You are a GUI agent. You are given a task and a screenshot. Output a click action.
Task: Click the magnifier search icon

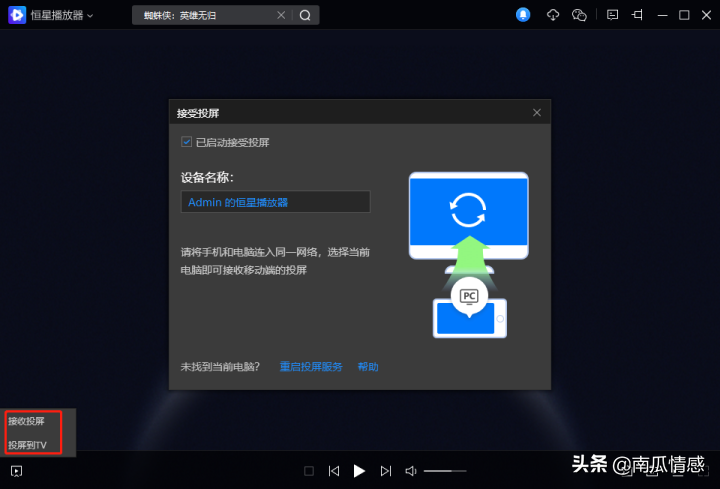(305, 16)
